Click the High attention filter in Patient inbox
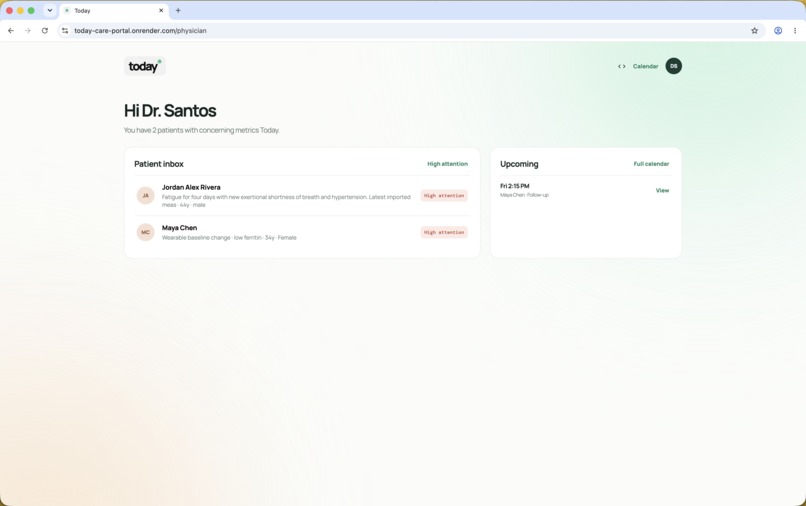806x506 pixels. pyautogui.click(x=447, y=164)
